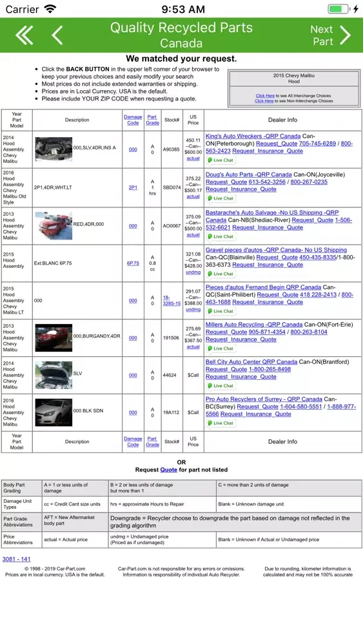Go to Next Part arrow

click(x=345, y=35)
